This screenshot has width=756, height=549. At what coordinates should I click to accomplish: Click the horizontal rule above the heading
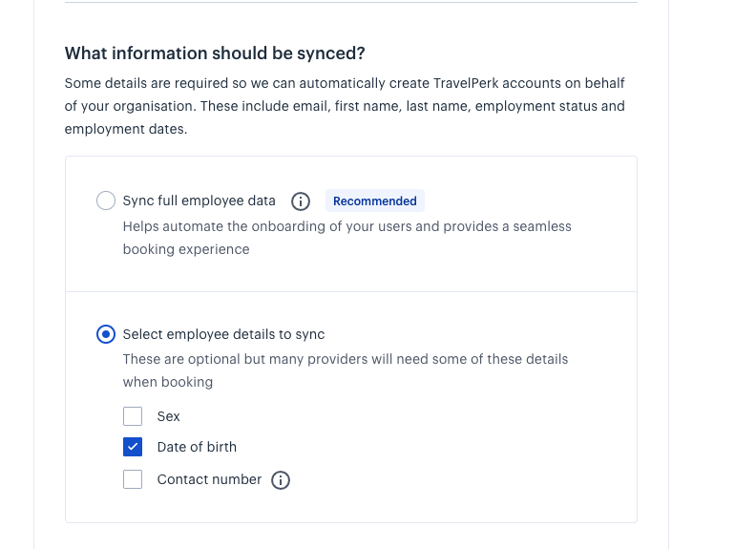point(351,3)
